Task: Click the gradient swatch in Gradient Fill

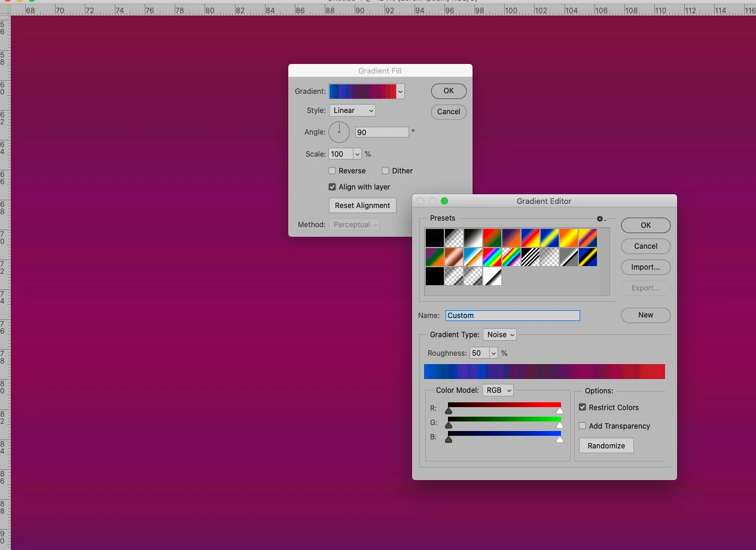Action: click(x=362, y=91)
